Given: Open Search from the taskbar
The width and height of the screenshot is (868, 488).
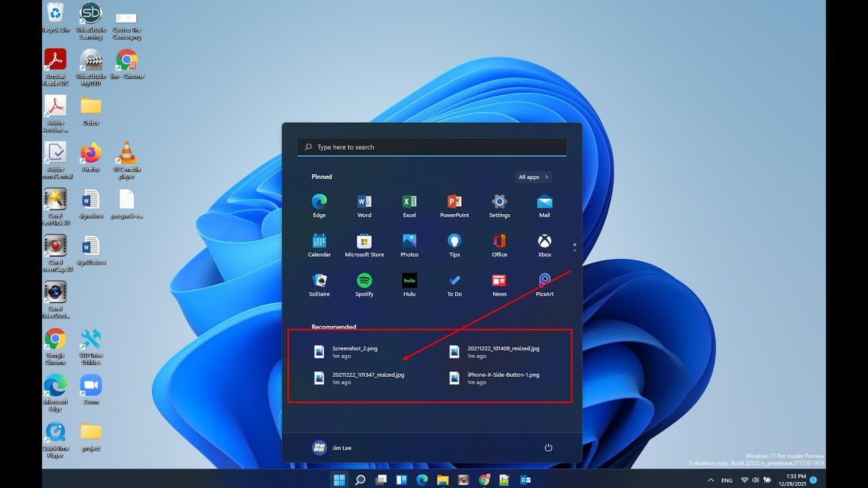Looking at the screenshot, I should pos(360,480).
